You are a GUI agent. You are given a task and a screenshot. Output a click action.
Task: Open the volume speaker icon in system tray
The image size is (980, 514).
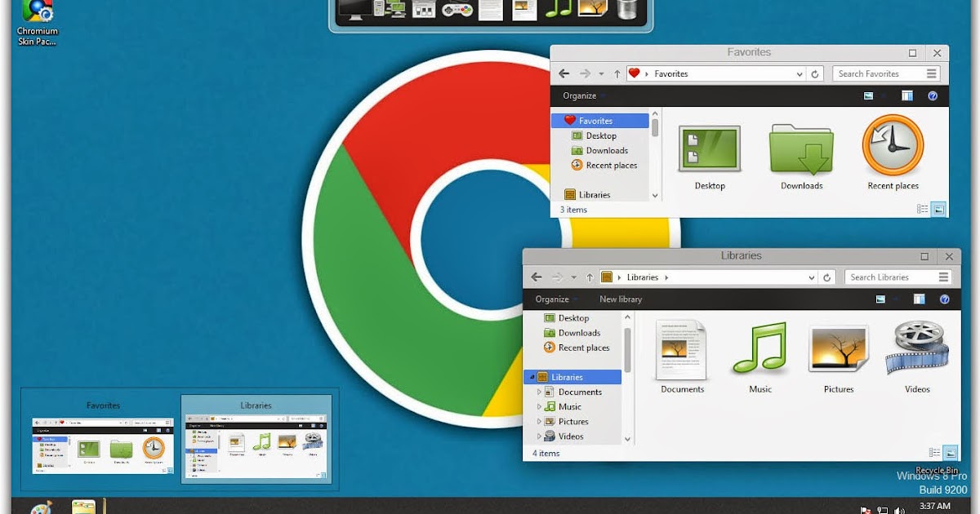click(x=899, y=510)
